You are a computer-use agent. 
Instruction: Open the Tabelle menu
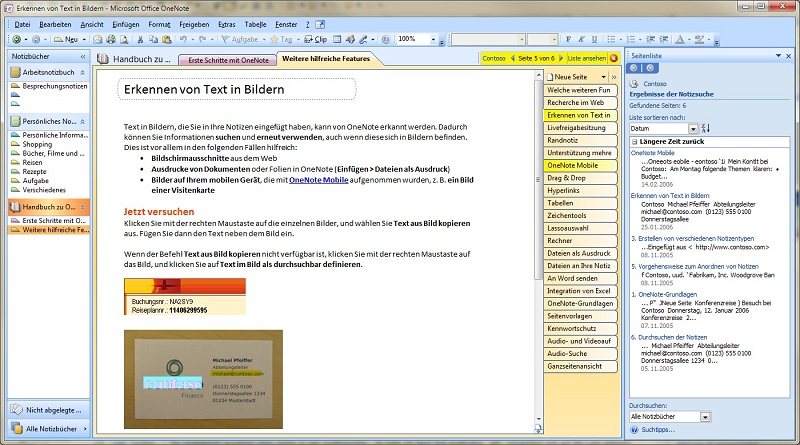(x=255, y=24)
